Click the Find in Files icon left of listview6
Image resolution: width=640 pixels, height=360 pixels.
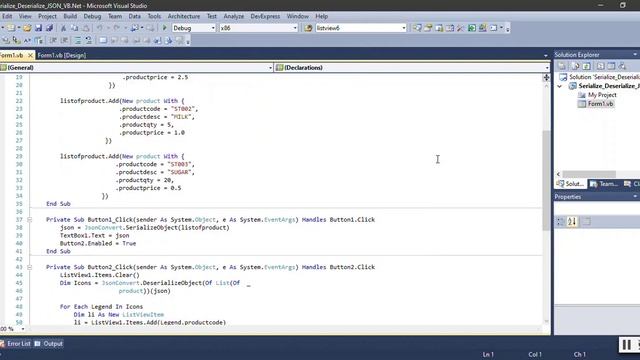(308, 28)
